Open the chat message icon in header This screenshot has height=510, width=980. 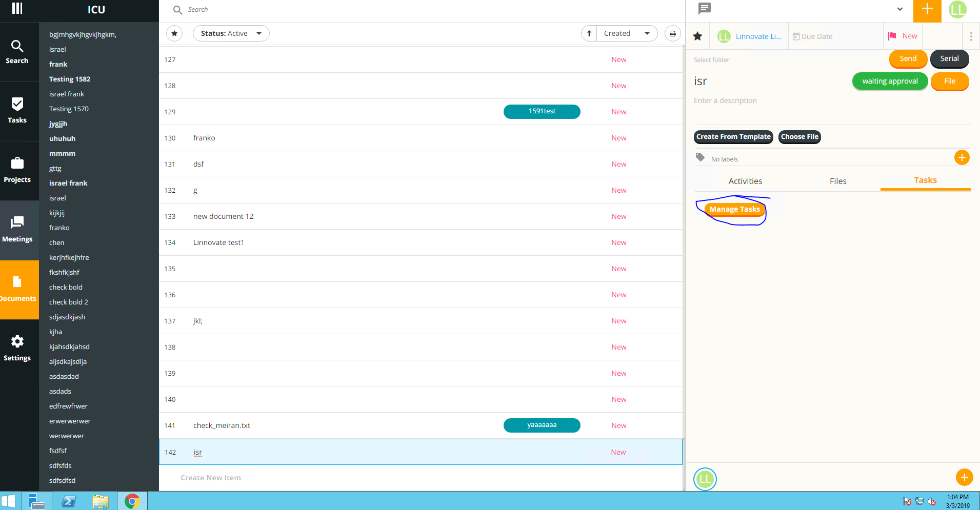705,8
